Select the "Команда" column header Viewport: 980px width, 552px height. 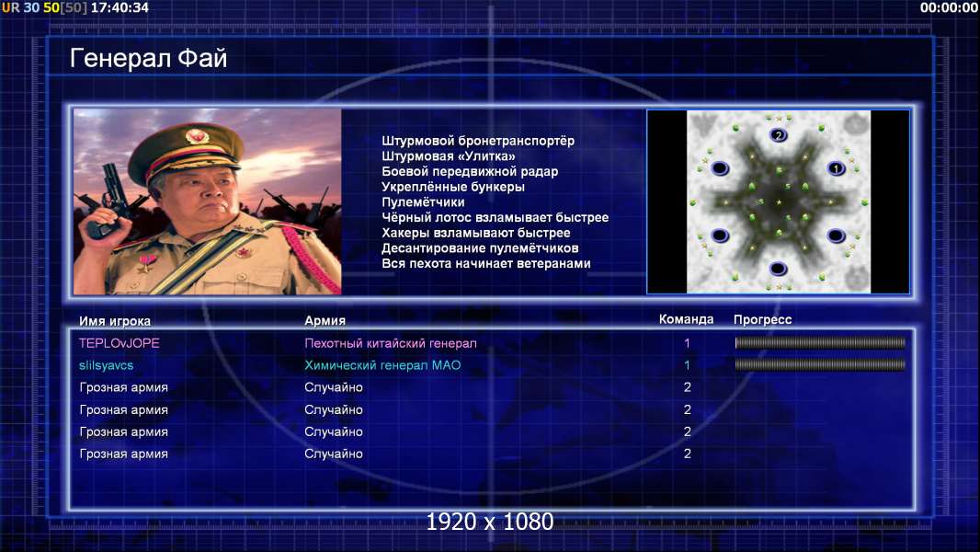686,319
